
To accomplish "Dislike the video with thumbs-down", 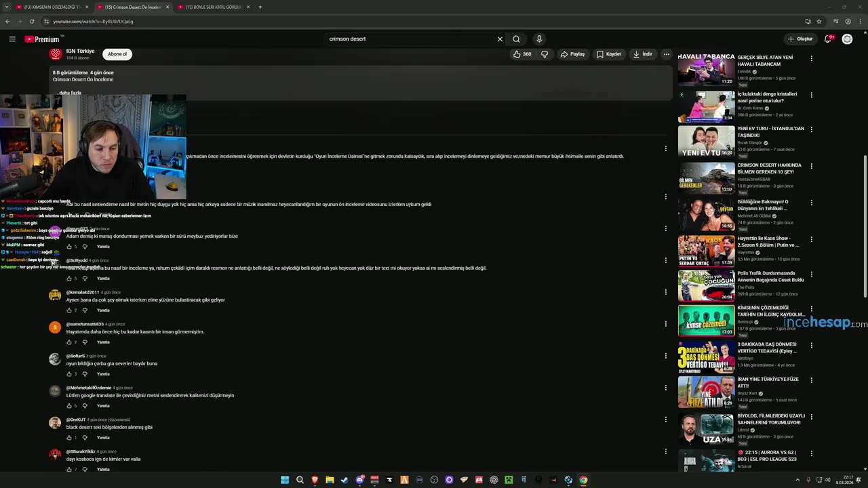I will [x=544, y=54].
